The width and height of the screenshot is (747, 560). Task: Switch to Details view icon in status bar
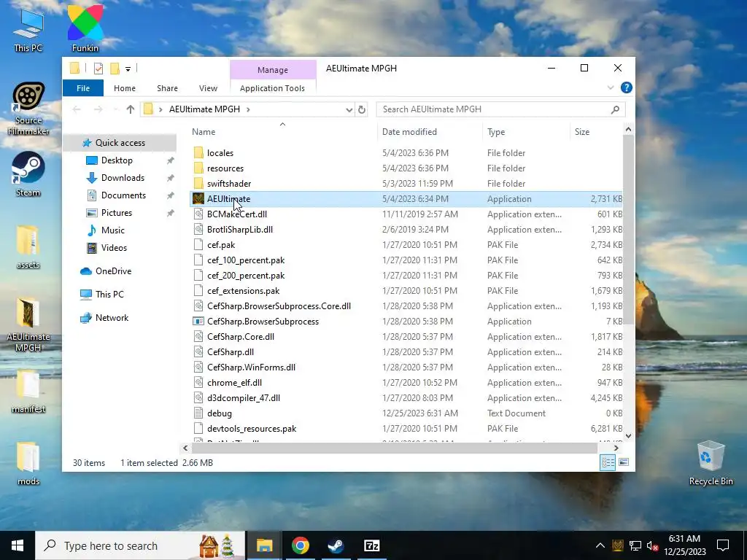pos(608,462)
